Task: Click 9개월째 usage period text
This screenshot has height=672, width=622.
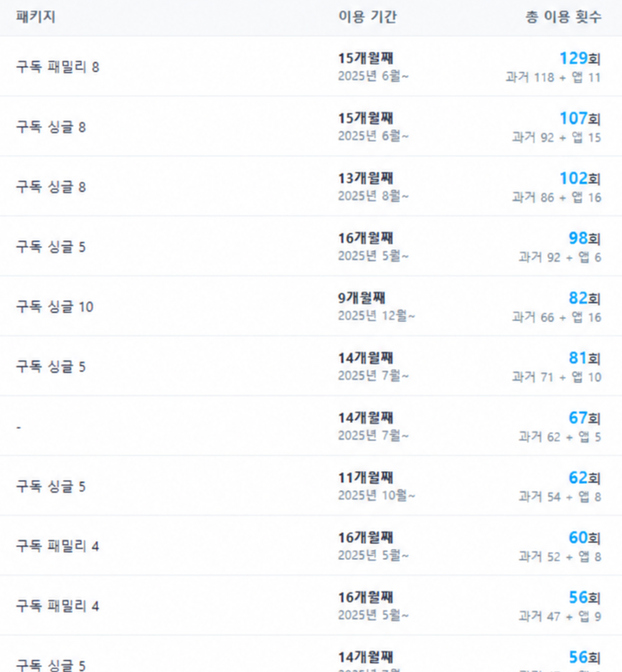Action: point(362,298)
